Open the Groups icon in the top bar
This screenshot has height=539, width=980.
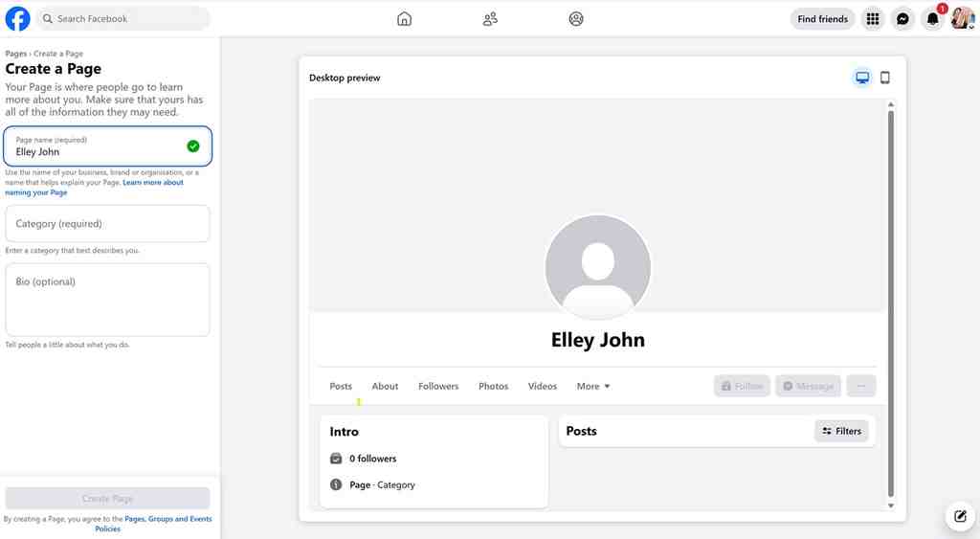(576, 19)
